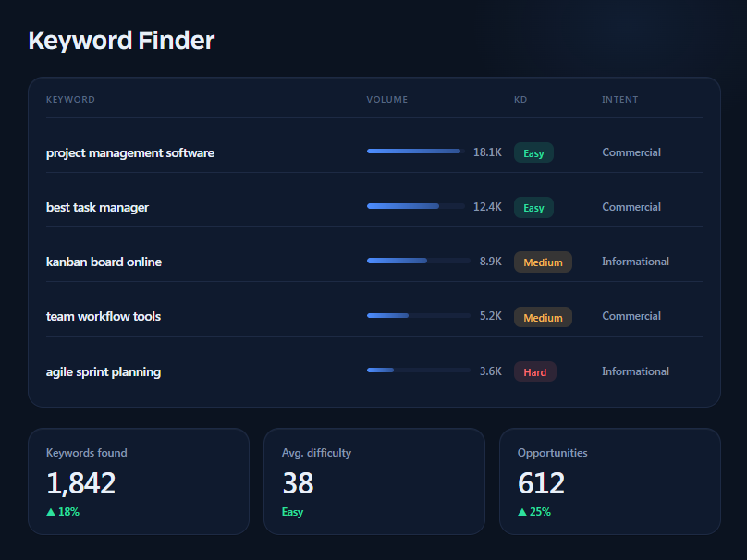Image resolution: width=747 pixels, height=560 pixels.
Task: Click the INTENT column header
Action: 619,100
